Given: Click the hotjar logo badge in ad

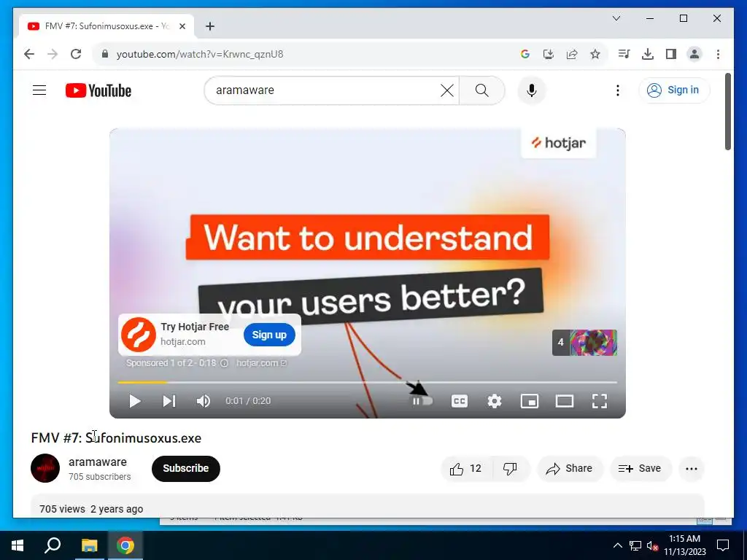Looking at the screenshot, I should 558,143.
